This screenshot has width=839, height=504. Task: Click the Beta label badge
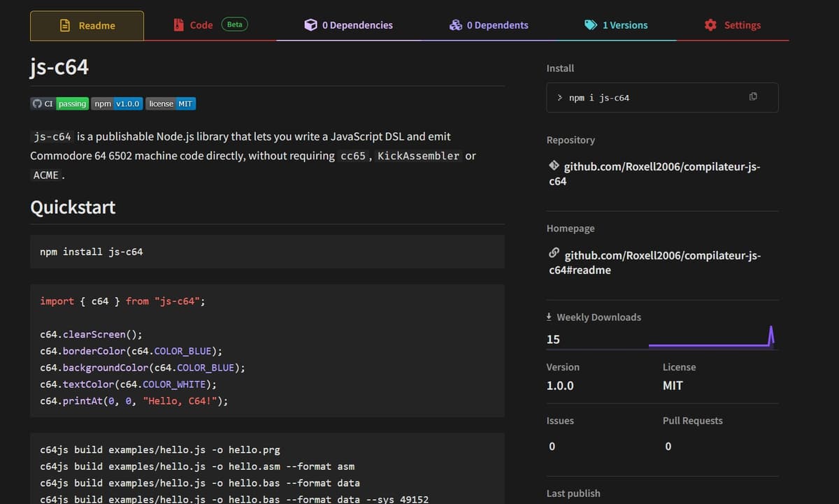point(235,24)
